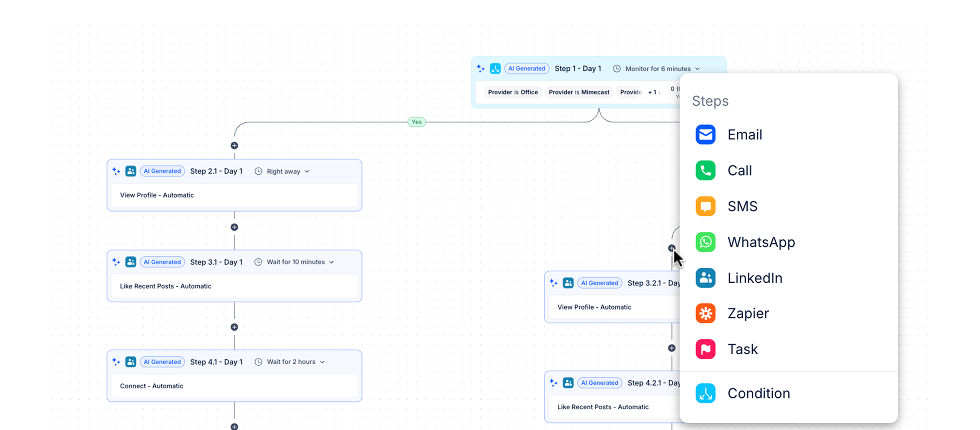Pick the orange SMS icon

(x=705, y=206)
